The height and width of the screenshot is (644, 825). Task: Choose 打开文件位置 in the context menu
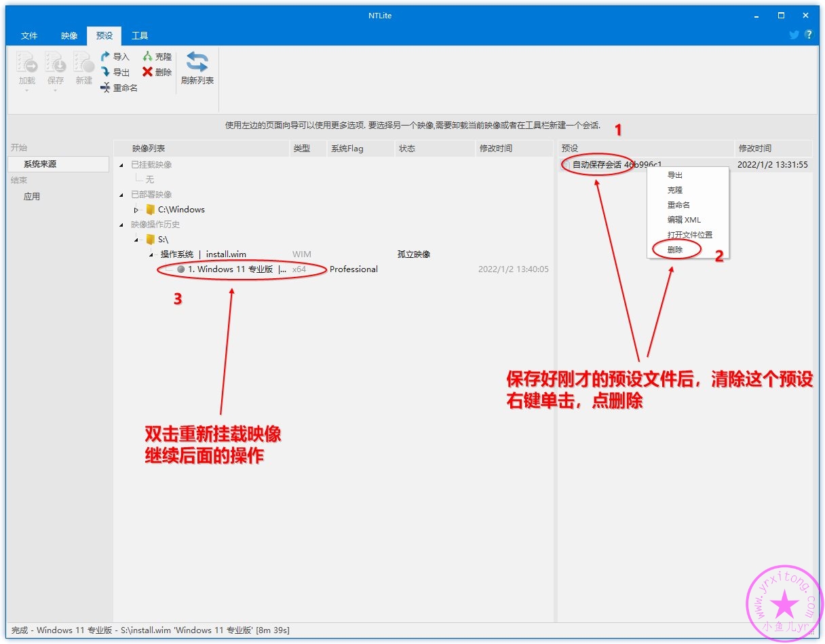(690, 235)
